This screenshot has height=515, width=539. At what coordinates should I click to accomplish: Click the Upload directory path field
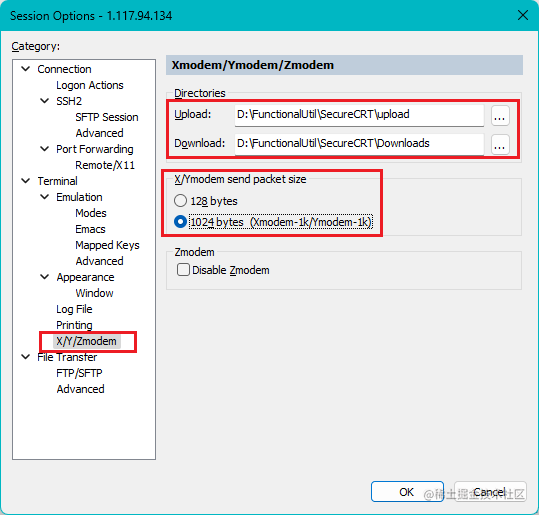[x=359, y=115]
